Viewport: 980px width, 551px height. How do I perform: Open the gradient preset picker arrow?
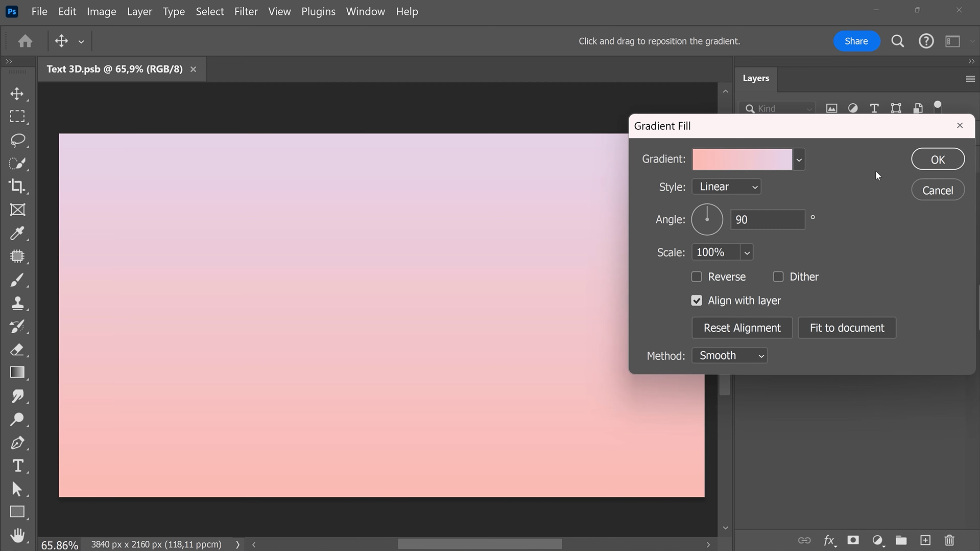799,159
